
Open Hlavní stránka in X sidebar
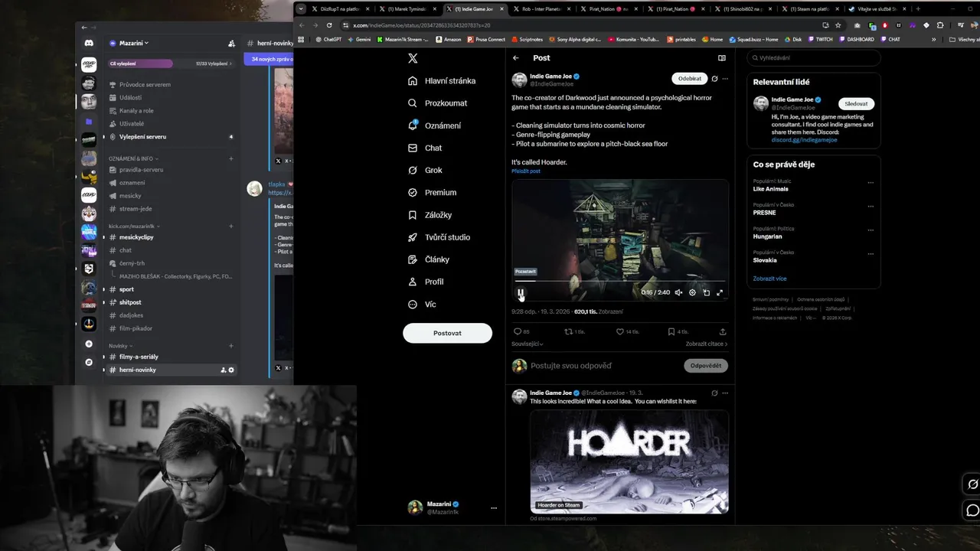click(442, 80)
